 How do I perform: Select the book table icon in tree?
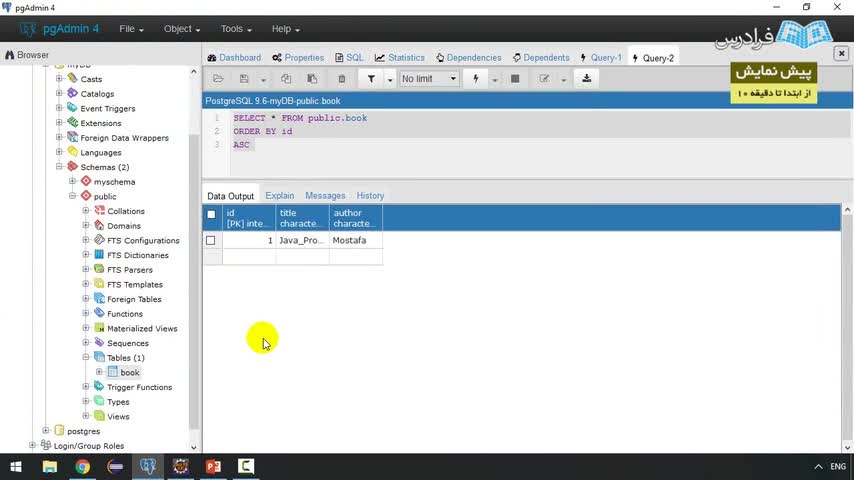[x=113, y=372]
